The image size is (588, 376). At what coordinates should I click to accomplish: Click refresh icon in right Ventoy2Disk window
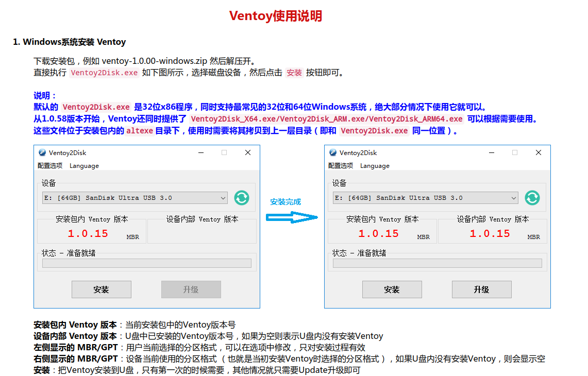click(x=532, y=198)
